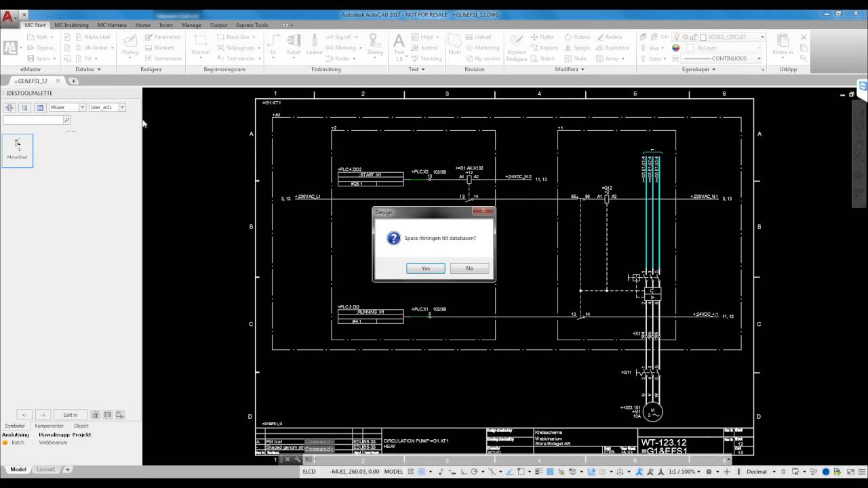
Task: Click the Rotera (rotate) tool
Action: [x=577, y=37]
